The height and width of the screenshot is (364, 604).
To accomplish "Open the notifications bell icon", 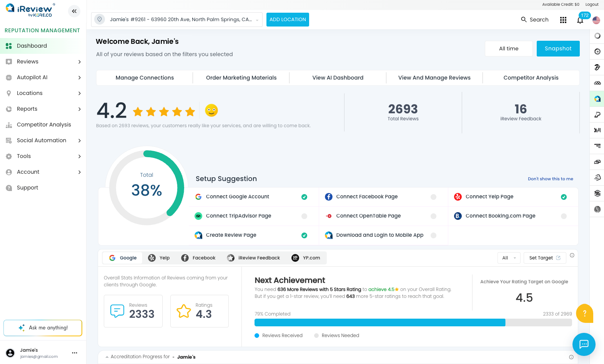I will [x=580, y=20].
